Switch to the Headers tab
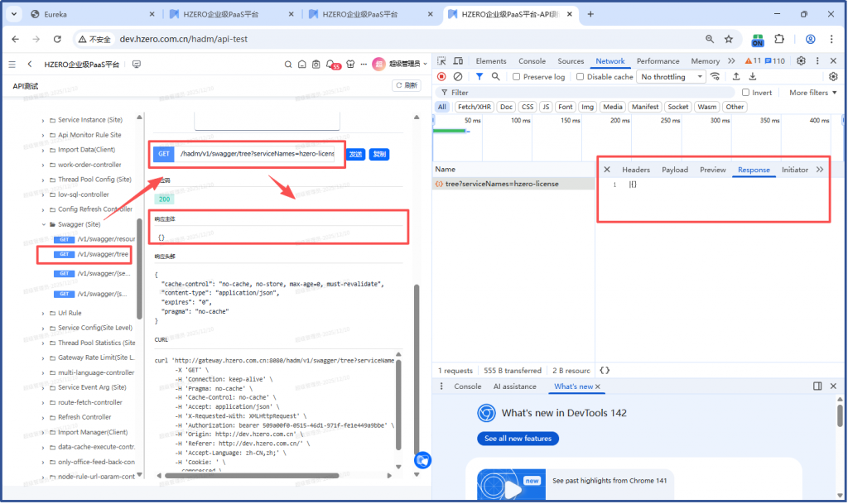This screenshot has height=504, width=848. pos(636,170)
